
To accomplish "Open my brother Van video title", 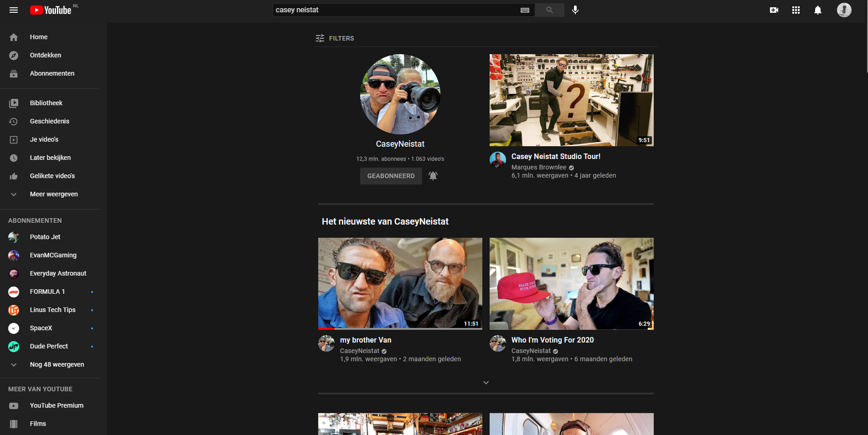I will [x=366, y=340].
